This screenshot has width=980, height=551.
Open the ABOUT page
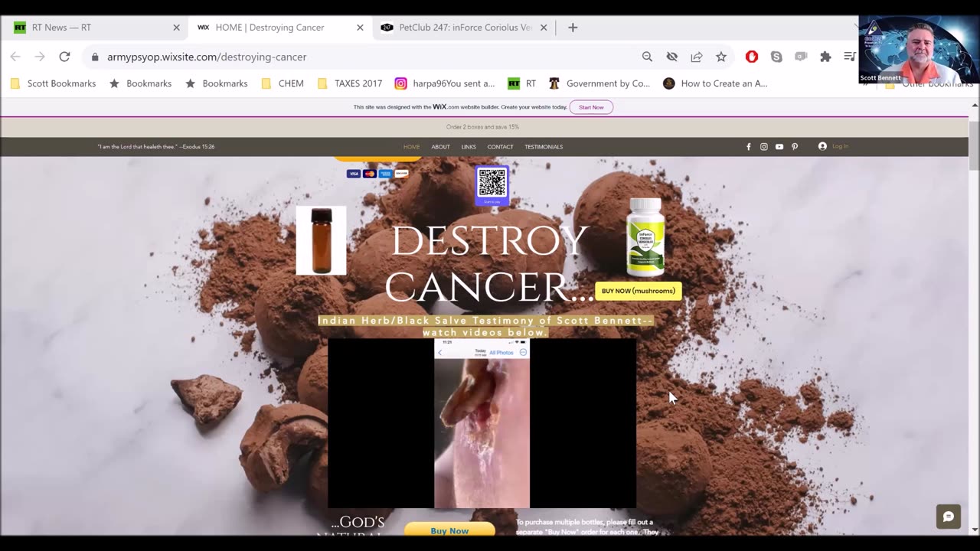click(440, 147)
